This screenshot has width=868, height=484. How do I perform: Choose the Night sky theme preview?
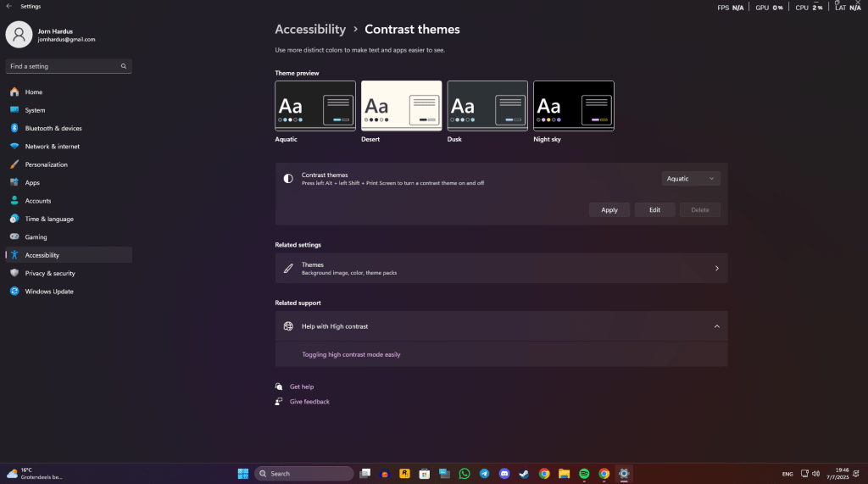click(573, 106)
